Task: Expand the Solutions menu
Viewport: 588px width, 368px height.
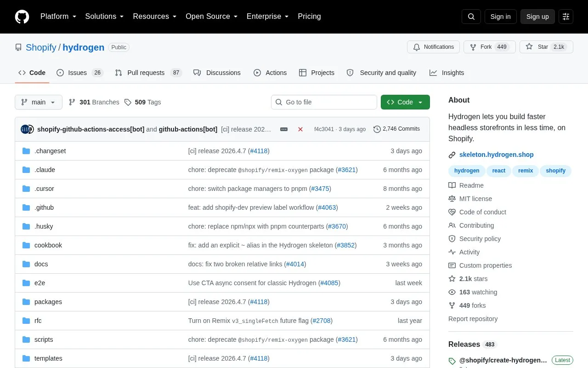Action: 105,17
